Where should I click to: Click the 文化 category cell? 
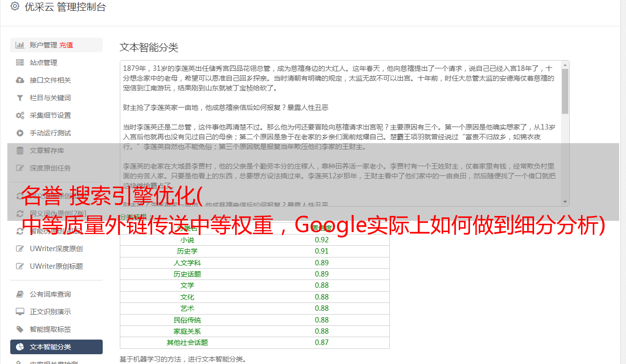[x=187, y=297]
